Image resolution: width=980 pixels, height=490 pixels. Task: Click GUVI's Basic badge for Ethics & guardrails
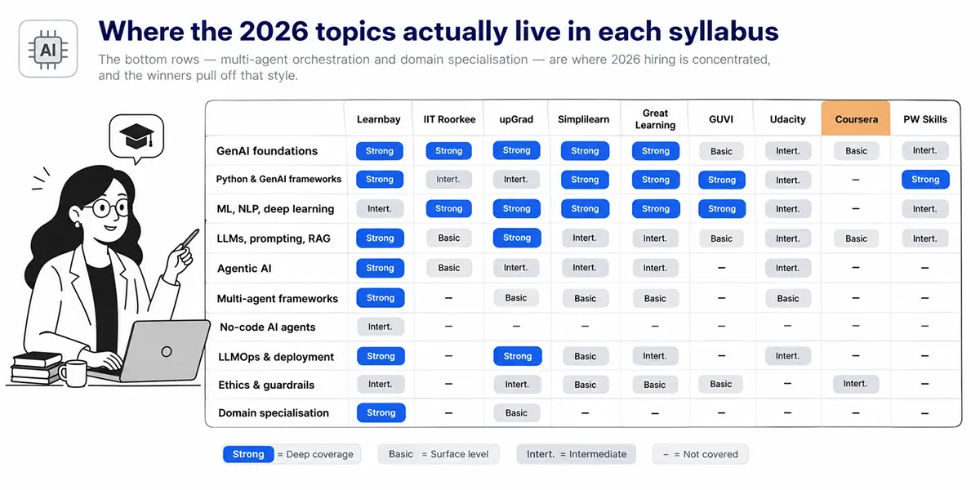[x=721, y=384]
